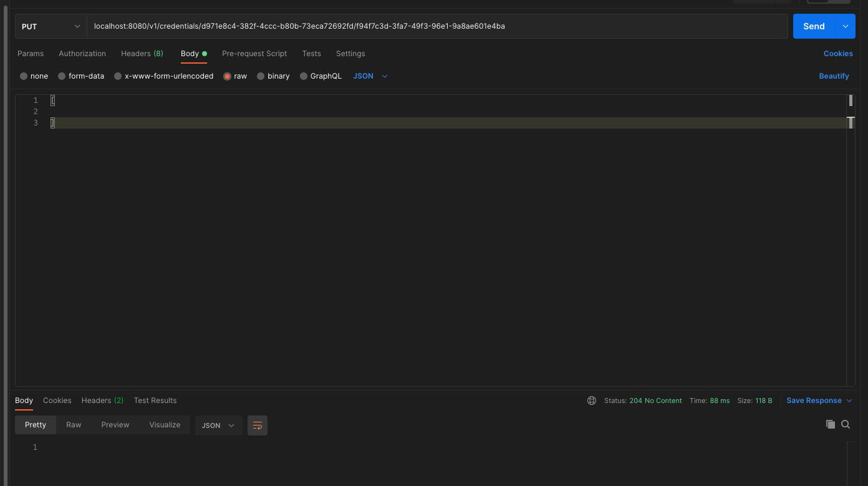Beautify the JSON request body

834,75
